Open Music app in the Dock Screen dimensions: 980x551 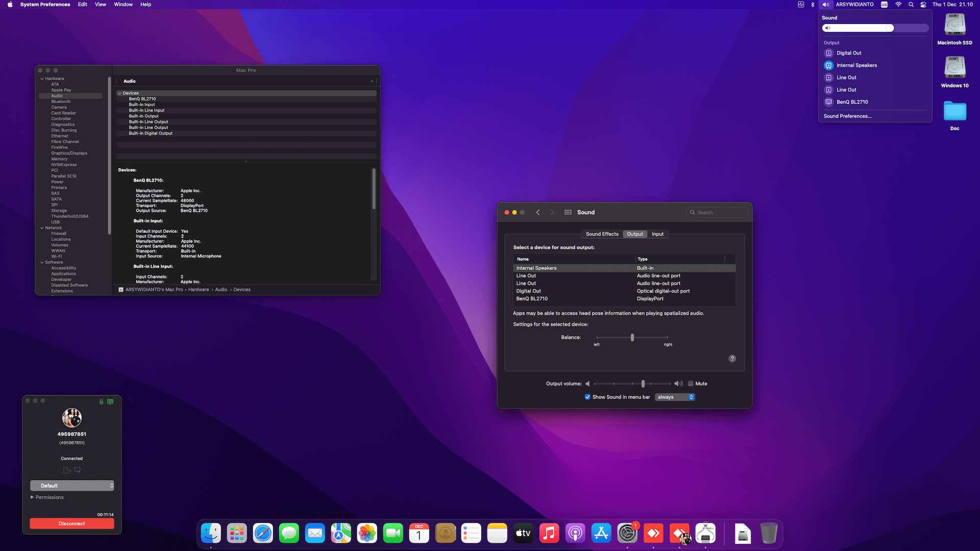[x=549, y=533]
